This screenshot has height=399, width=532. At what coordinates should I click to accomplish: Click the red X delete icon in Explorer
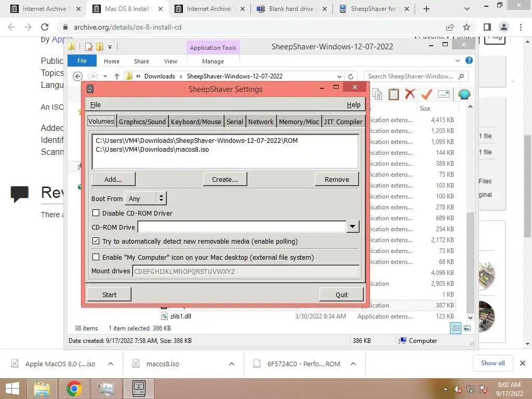(x=410, y=94)
